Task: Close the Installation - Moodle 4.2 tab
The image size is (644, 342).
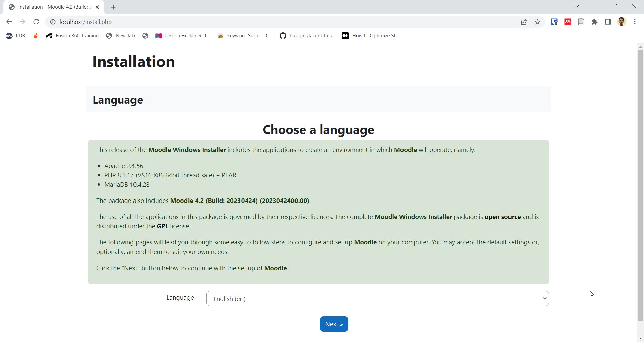Action: click(97, 7)
